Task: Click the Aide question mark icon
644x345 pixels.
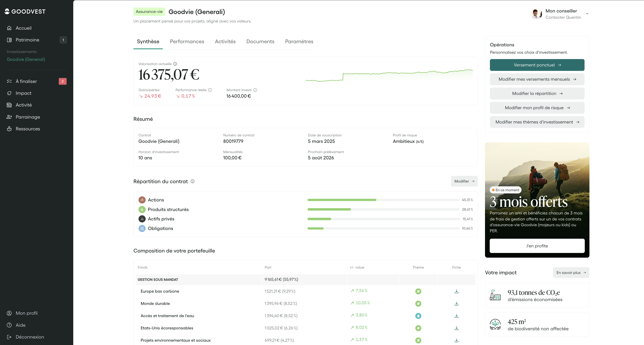Action: click(9, 325)
